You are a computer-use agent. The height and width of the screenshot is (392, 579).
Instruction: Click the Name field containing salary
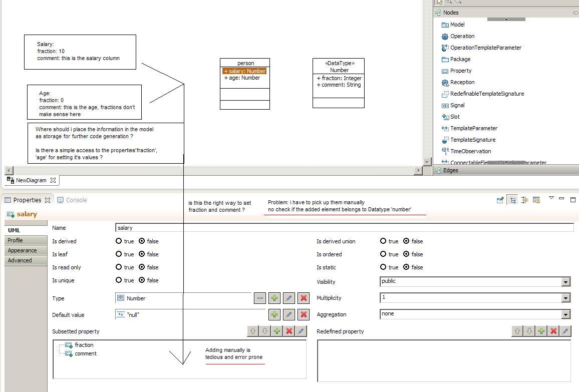coord(345,228)
